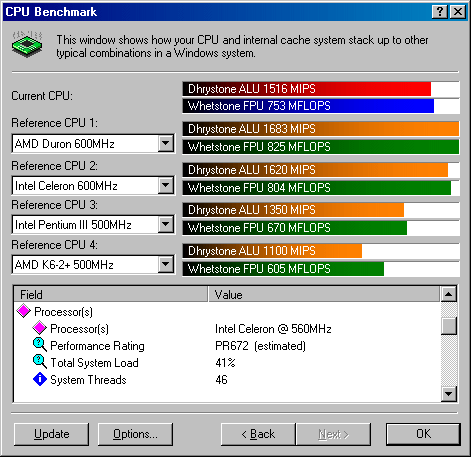Open the Reference CPU 3 dropdown arrow

click(166, 224)
